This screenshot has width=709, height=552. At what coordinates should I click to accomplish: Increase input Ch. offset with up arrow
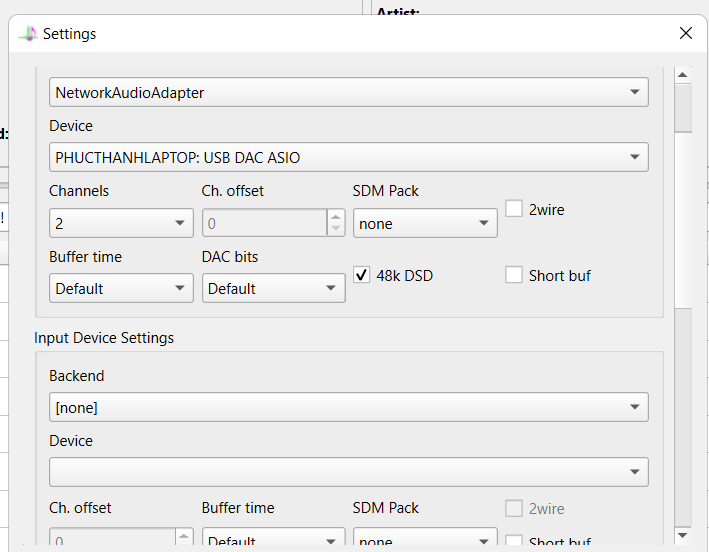(184, 537)
